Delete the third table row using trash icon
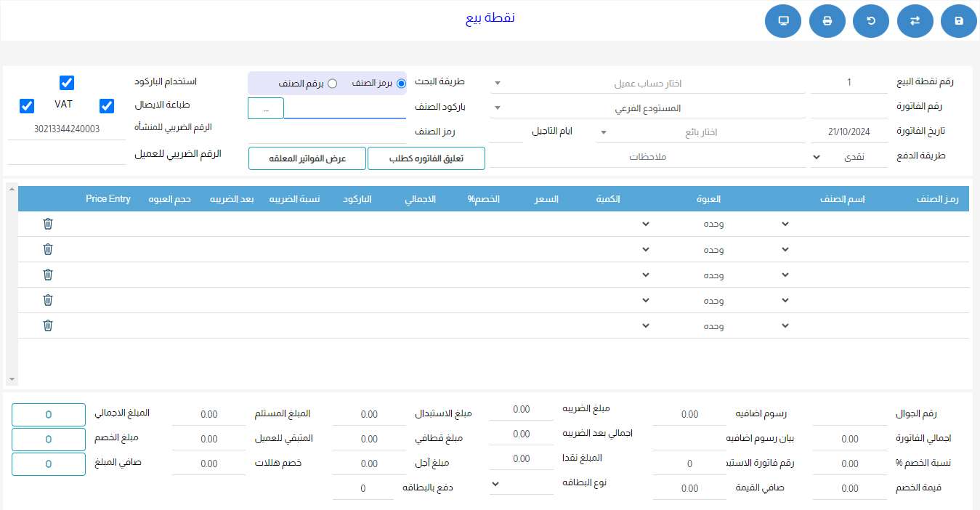Screen dimensions: 980x510 point(48,275)
